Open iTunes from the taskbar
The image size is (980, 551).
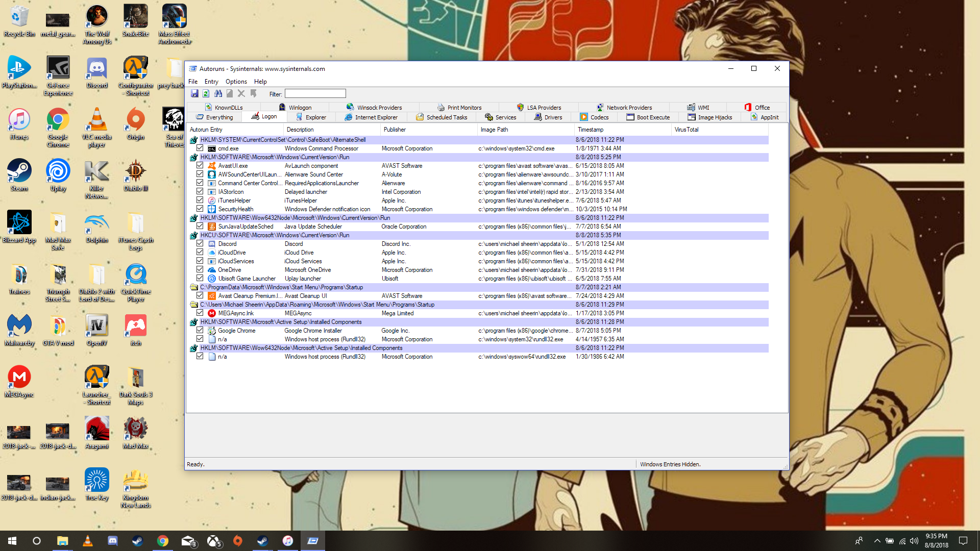pyautogui.click(x=288, y=541)
